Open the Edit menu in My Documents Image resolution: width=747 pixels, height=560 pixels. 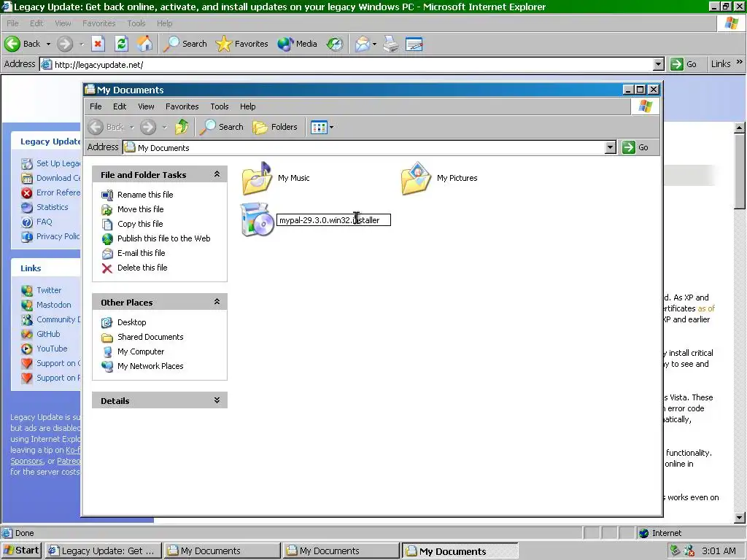pyautogui.click(x=120, y=106)
